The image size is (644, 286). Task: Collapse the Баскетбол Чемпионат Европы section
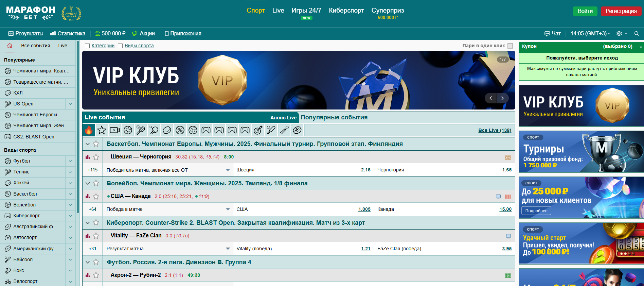88,144
